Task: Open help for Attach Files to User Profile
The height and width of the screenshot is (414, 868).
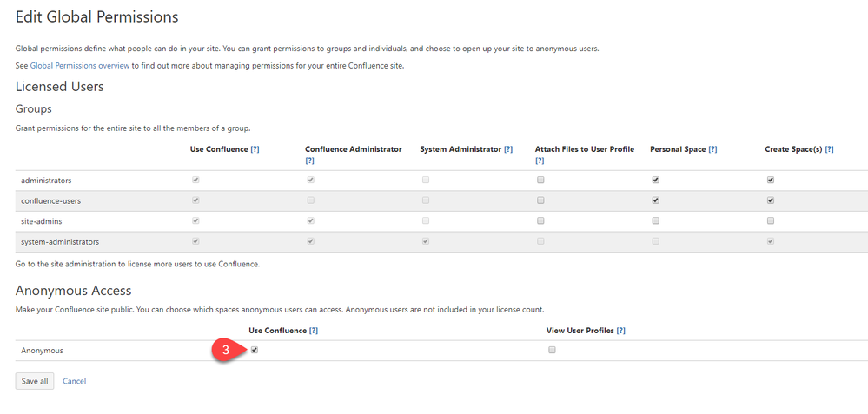Action: pos(540,161)
